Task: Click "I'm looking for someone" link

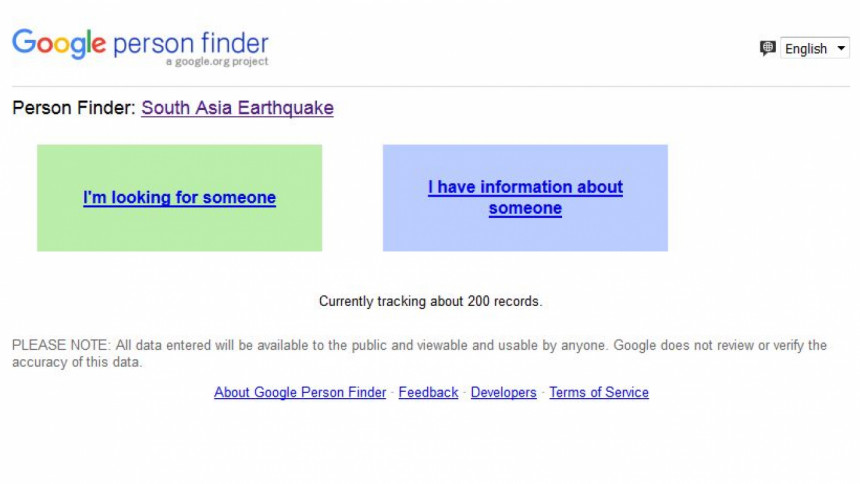Action: pyautogui.click(x=179, y=198)
